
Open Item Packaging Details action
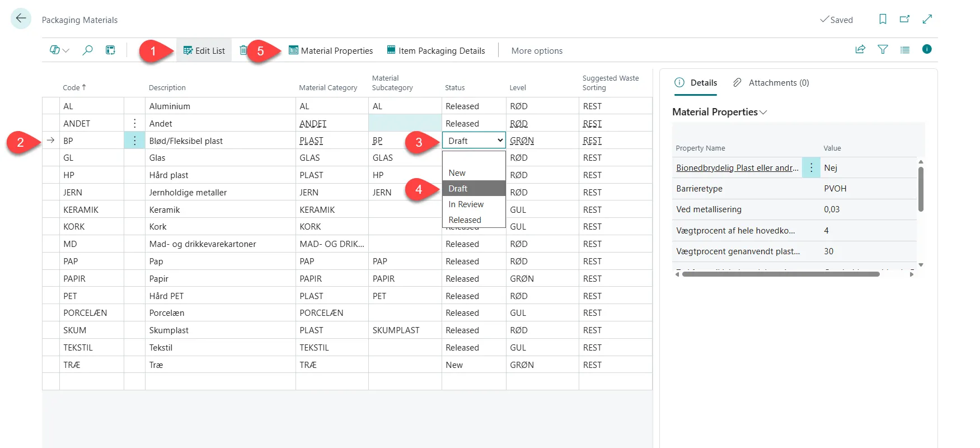click(436, 50)
